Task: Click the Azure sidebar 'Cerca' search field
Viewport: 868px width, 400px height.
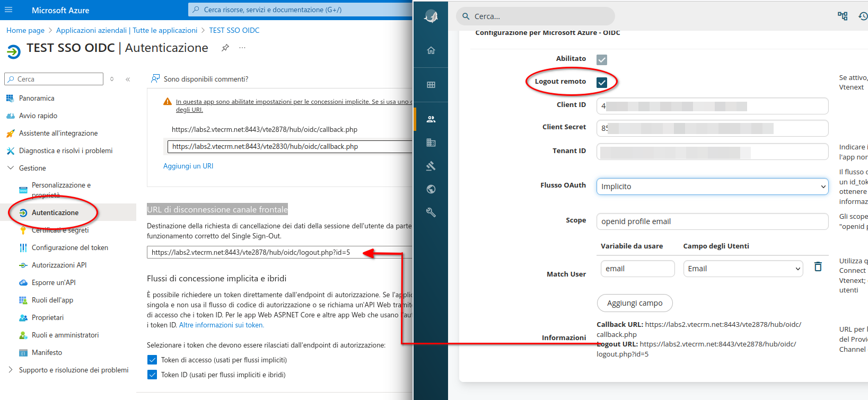Action: [54, 79]
